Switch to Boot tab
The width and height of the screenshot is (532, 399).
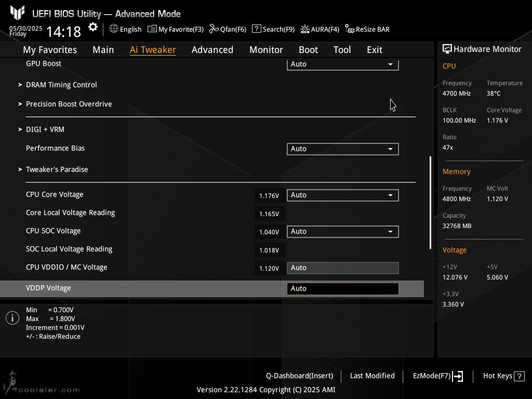pos(308,50)
